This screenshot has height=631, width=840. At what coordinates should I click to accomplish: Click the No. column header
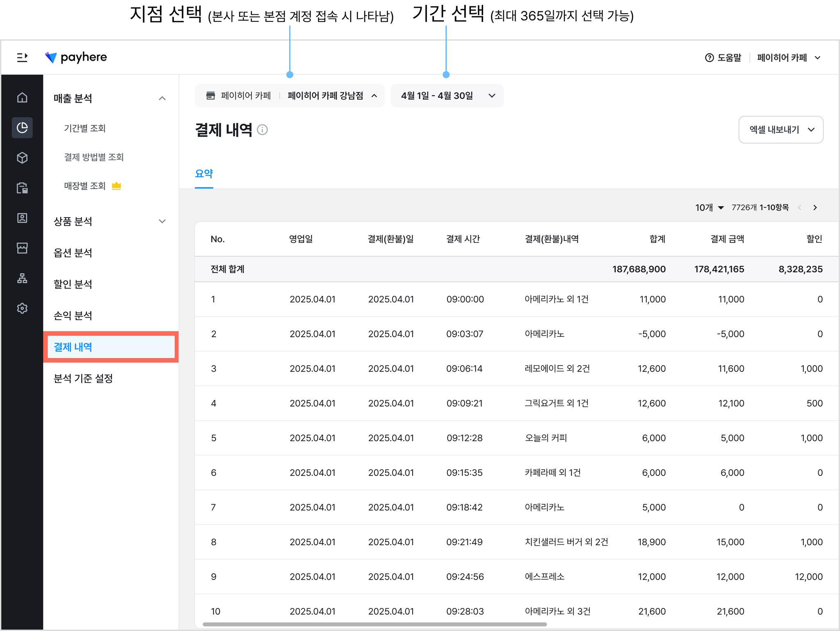click(x=217, y=239)
